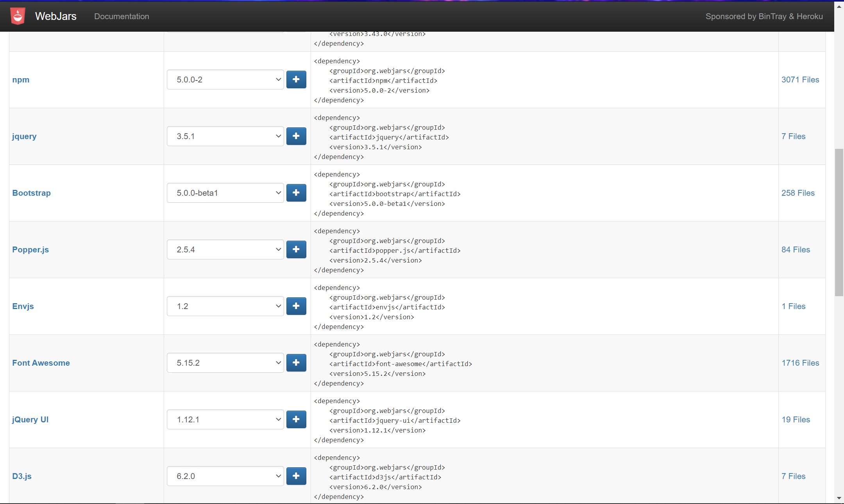Add Font Awesome 5.15.2 with plus button
Image resolution: width=844 pixels, height=504 pixels.
tap(296, 363)
